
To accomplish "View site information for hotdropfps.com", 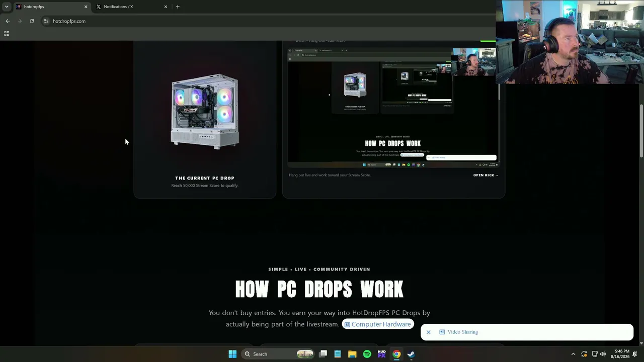I will 46,21.
